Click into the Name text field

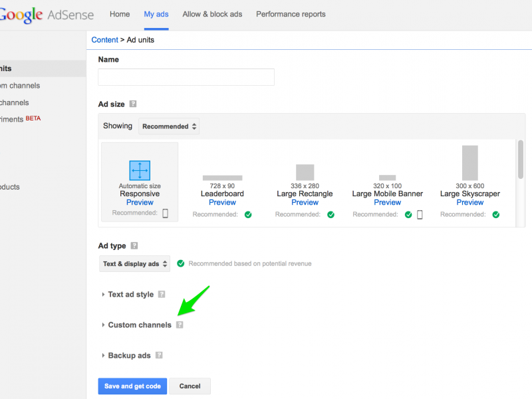[186, 77]
